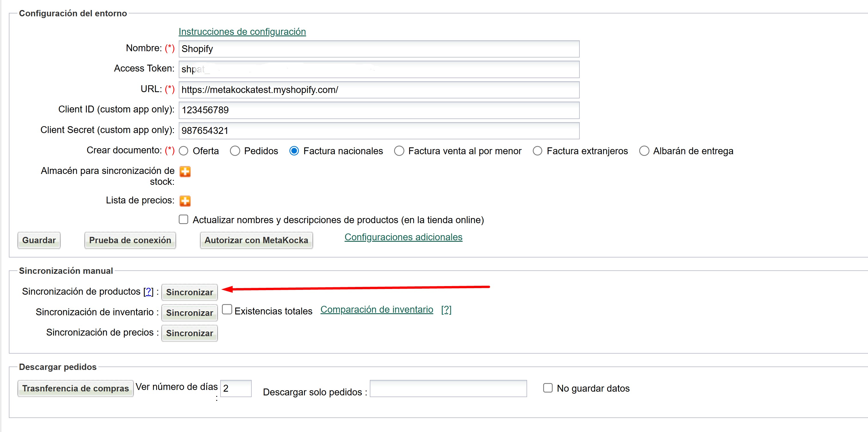
Task: Select the Pedidos document option
Action: [x=235, y=151]
